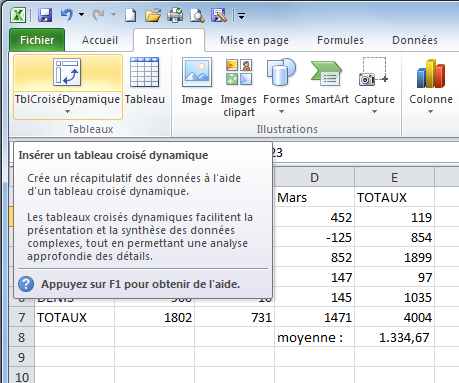Select the cell with value 1035
The height and width of the screenshot is (383, 459).
394,297
